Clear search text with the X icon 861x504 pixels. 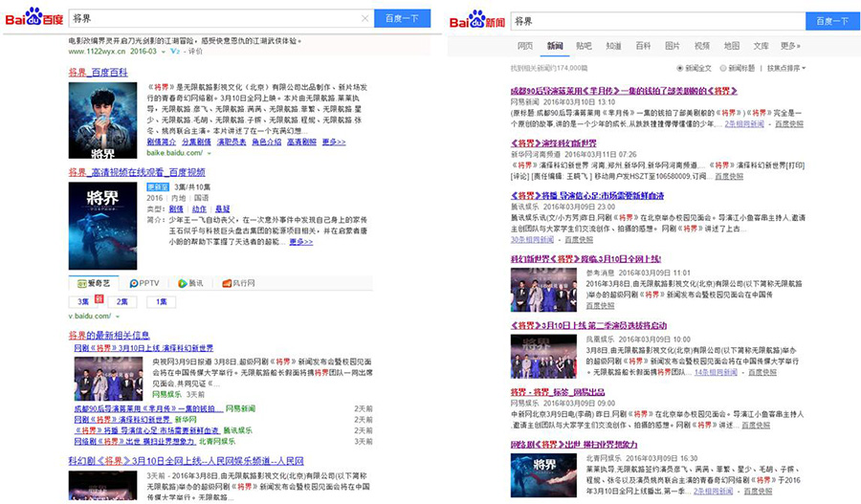tap(364, 18)
